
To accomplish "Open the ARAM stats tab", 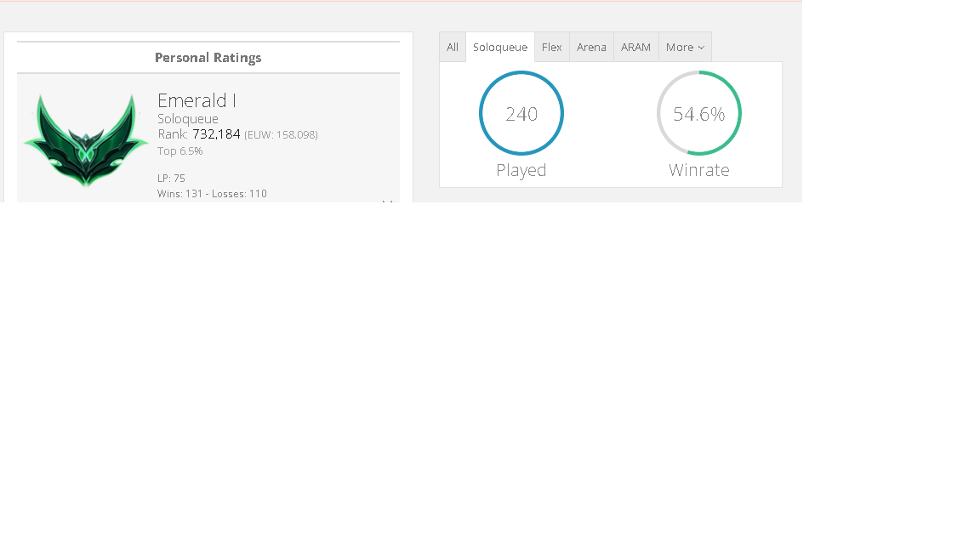I will (635, 47).
